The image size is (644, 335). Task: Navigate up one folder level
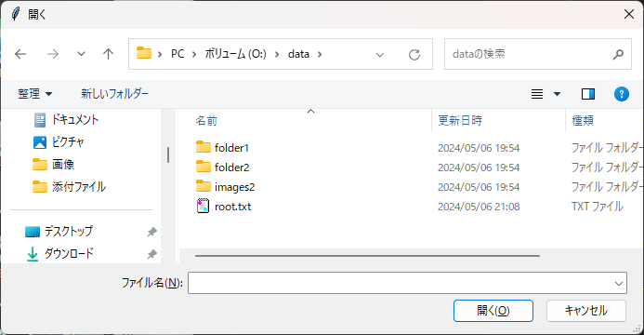[x=108, y=54]
